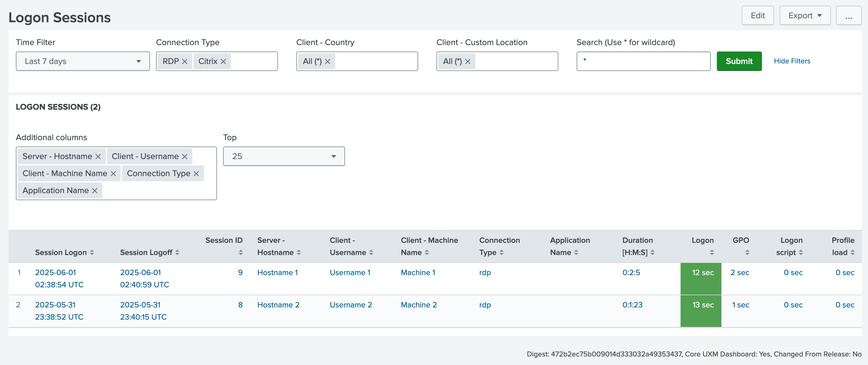Remove Client - Machine Name column tag
The image size is (868, 365).
click(x=113, y=173)
